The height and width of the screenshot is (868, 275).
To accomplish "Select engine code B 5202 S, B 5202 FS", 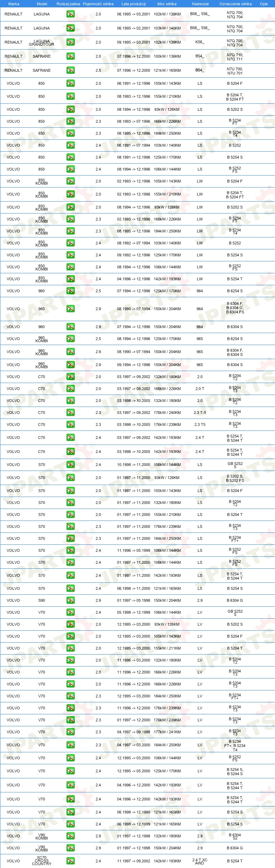I will click(235, 478).
